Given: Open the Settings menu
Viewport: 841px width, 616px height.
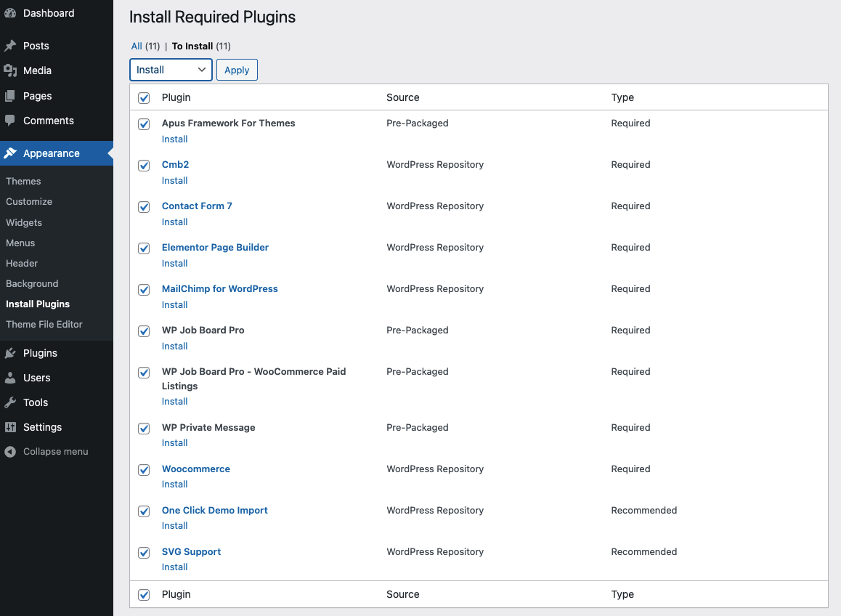Looking at the screenshot, I should click(x=42, y=427).
